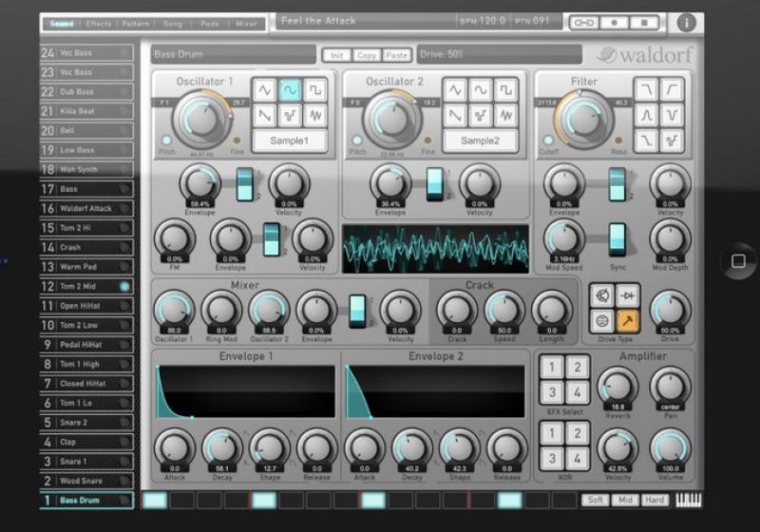760x532 pixels.
Task: Switch to the Effects tab
Action: pyautogui.click(x=99, y=22)
